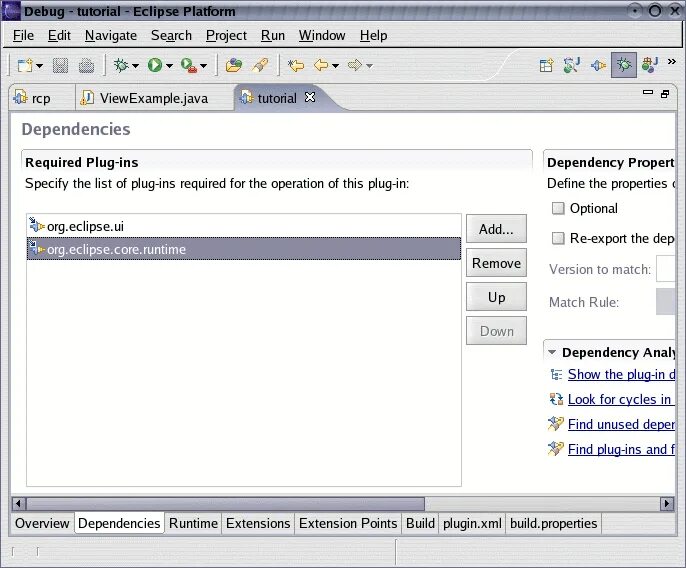This screenshot has width=686, height=568.
Task: Collapse the Dependency Analysis section
Action: point(552,352)
